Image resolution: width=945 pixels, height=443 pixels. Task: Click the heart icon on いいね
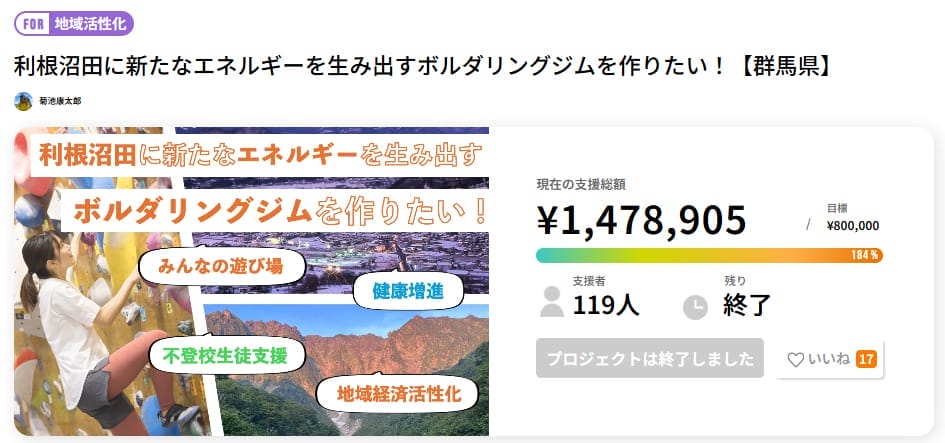(796, 359)
